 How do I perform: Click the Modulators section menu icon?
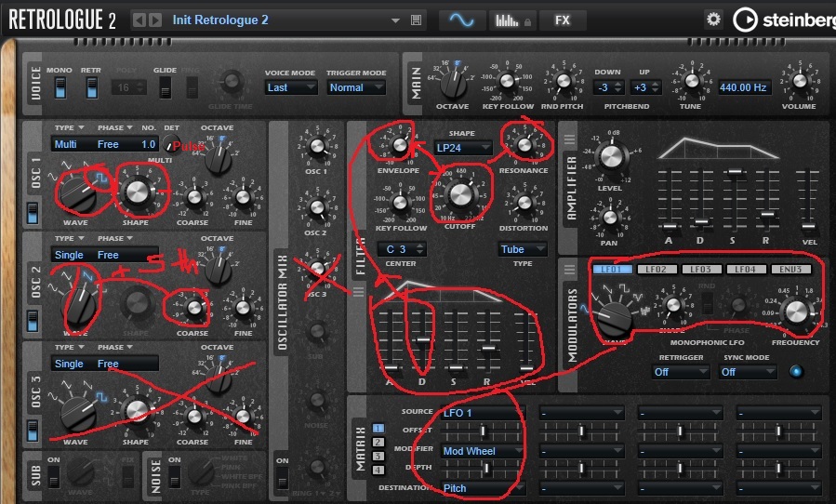click(569, 270)
